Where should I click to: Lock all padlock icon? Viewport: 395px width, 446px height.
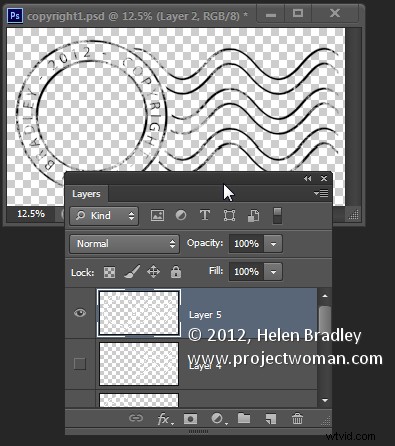tap(176, 272)
